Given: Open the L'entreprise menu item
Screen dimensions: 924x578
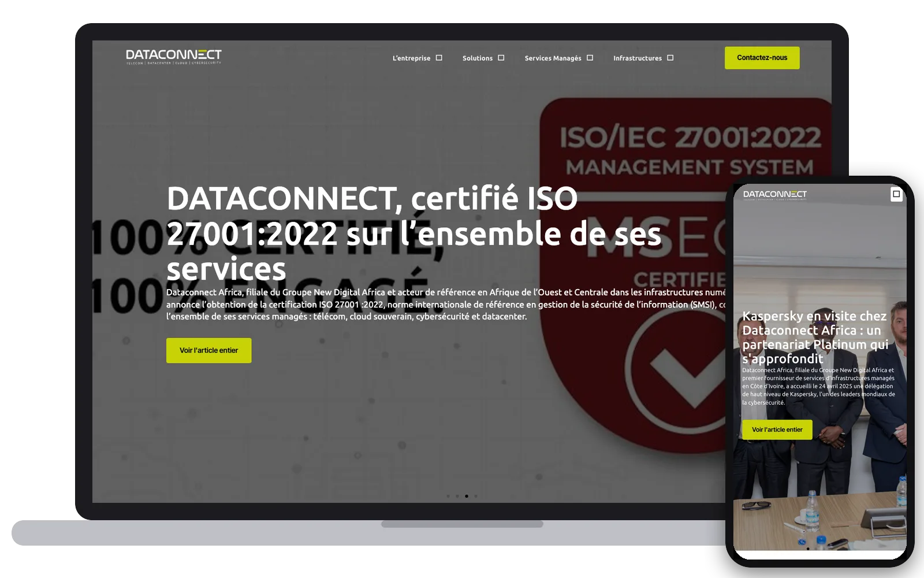Looking at the screenshot, I should 412,58.
